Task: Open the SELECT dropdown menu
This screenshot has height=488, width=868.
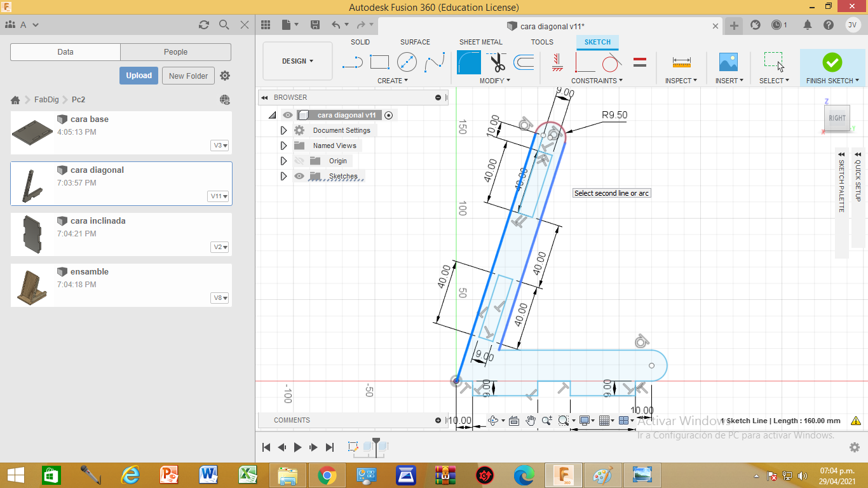Action: point(774,81)
